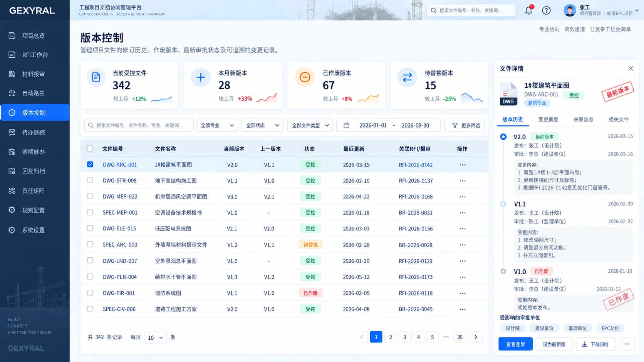644x362 pixels.
Task: Open 系统设置 sidebar item
Action: 35,230
